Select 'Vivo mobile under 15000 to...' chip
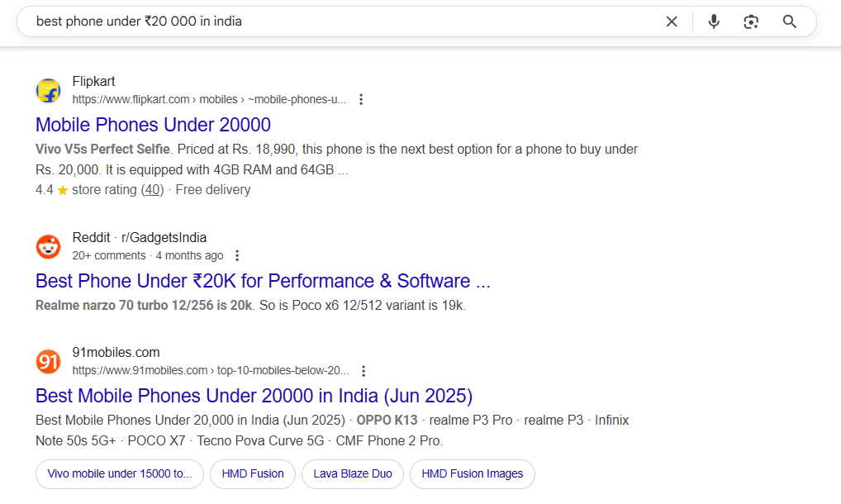Viewport: 841px width, 504px height. (120, 474)
